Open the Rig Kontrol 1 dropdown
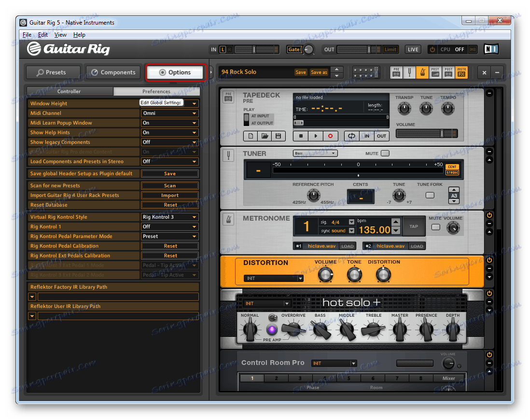Viewport: 530px width, 420px height. 170,226
